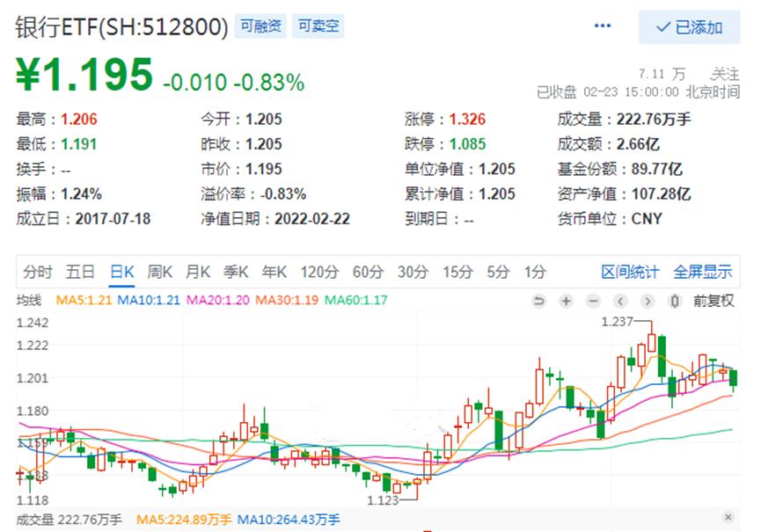Click the 可融资 tag
761x532 pixels.
(261, 26)
